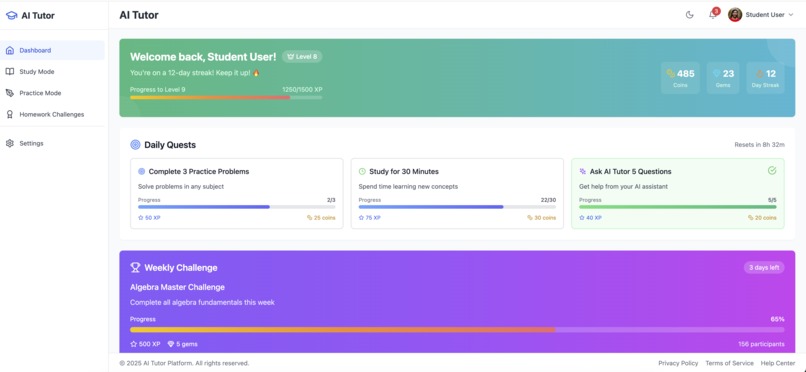The height and width of the screenshot is (372, 806).
Task: Click the Weekly Challenge trophy icon
Action: [x=135, y=268]
